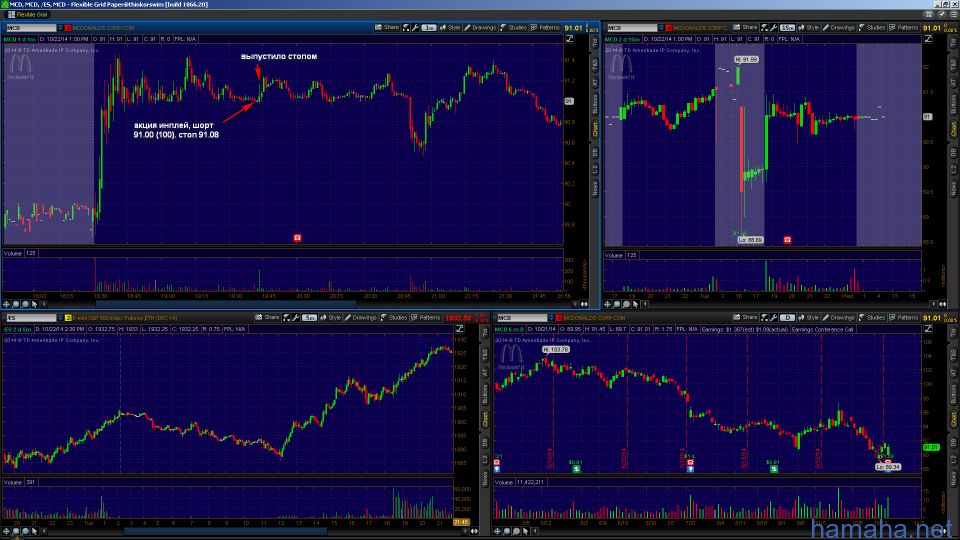Open Drawings menu in top-left MCD chart
Viewport: 960px width, 540px height.
pos(480,28)
